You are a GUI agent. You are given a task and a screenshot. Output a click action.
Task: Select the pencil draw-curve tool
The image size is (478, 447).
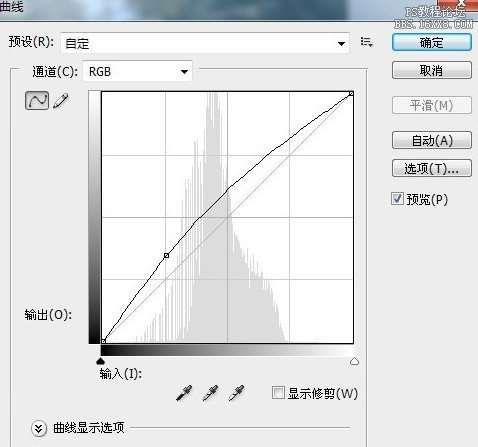pos(61,101)
